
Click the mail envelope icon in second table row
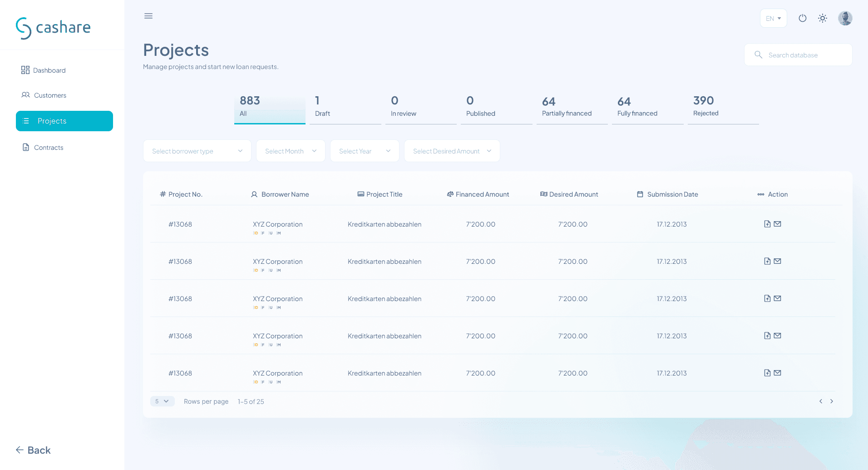tap(778, 261)
